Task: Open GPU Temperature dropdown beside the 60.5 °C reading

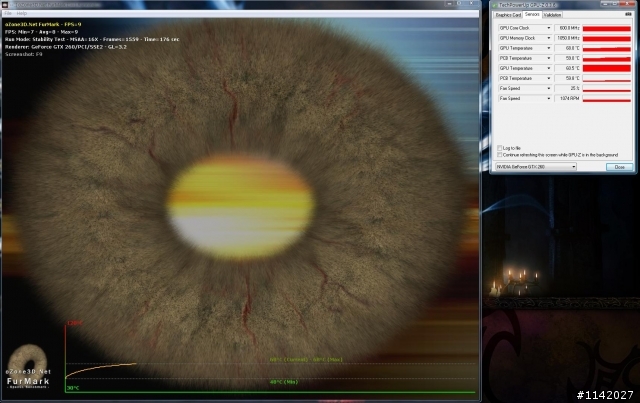Action: (549, 68)
